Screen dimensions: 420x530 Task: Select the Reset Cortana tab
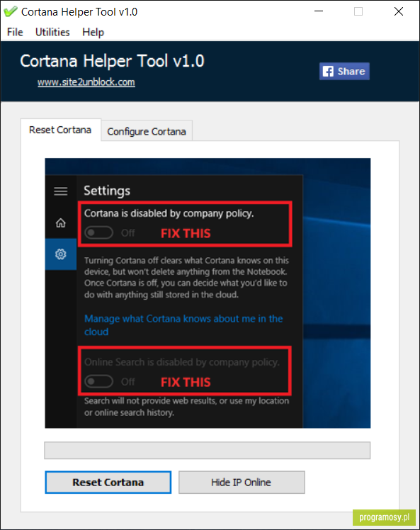click(60, 130)
